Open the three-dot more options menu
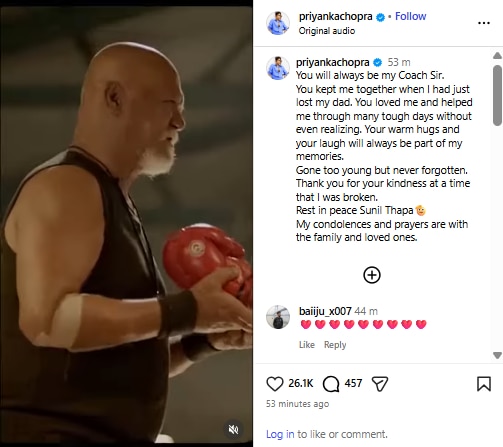Image resolution: width=503 pixels, height=447 pixels. (484, 23)
